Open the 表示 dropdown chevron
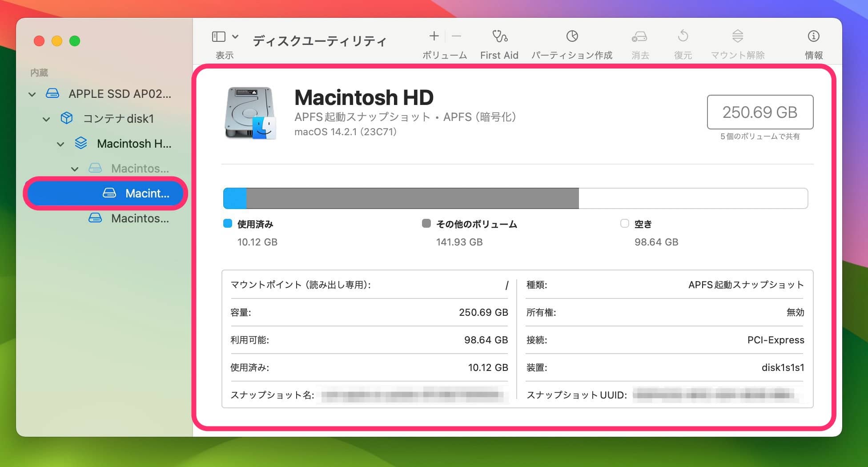This screenshot has height=467, width=868. pyautogui.click(x=235, y=36)
